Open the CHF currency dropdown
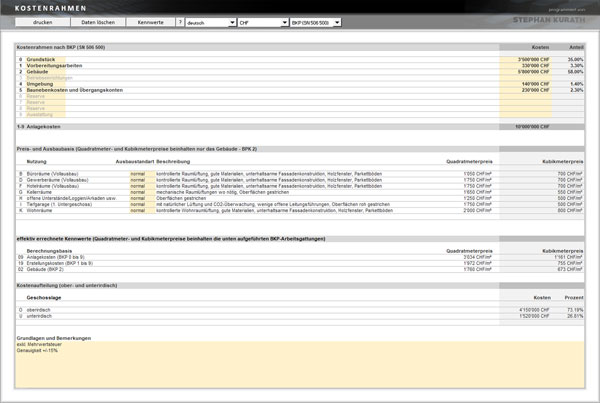The height and width of the screenshot is (403, 600). point(263,23)
